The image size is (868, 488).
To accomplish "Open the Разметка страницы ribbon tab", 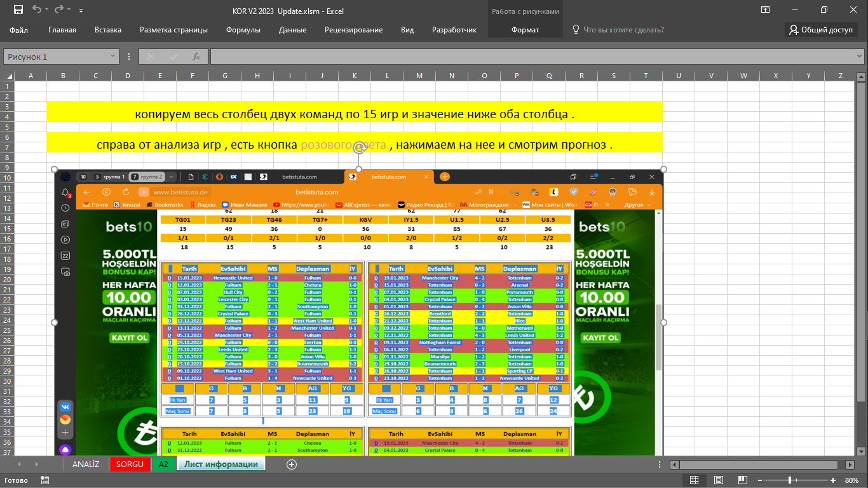I will pyautogui.click(x=174, y=30).
